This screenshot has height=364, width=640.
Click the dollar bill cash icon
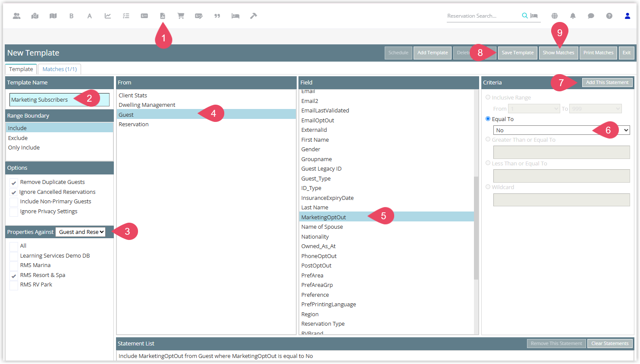(144, 16)
